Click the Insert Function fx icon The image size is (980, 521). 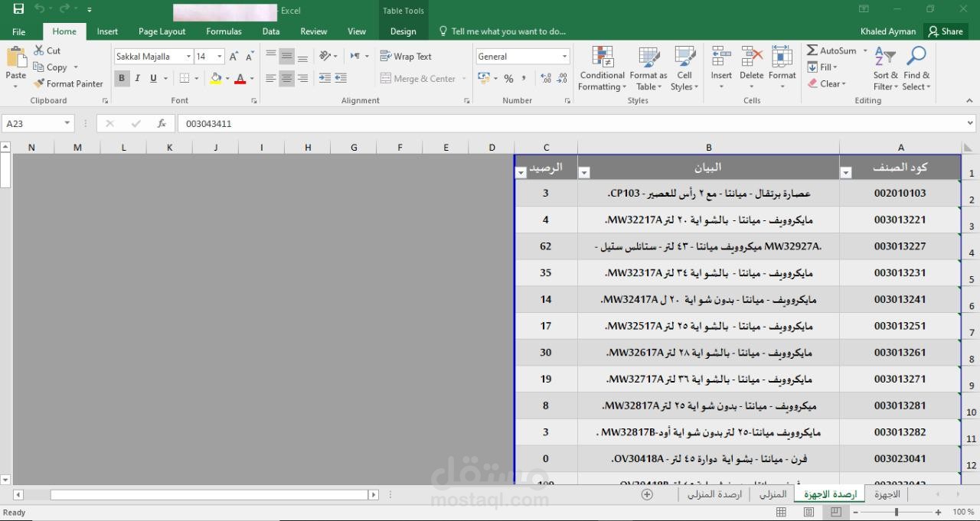(x=162, y=123)
